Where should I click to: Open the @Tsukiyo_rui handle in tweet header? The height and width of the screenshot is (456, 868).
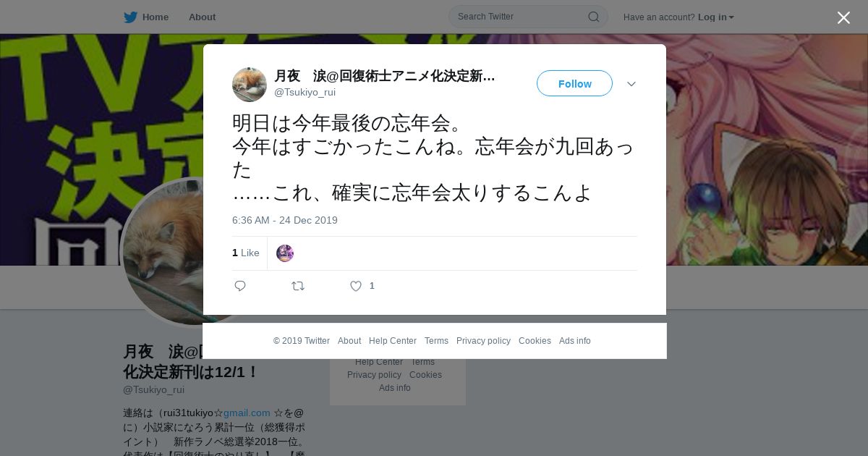pos(305,92)
